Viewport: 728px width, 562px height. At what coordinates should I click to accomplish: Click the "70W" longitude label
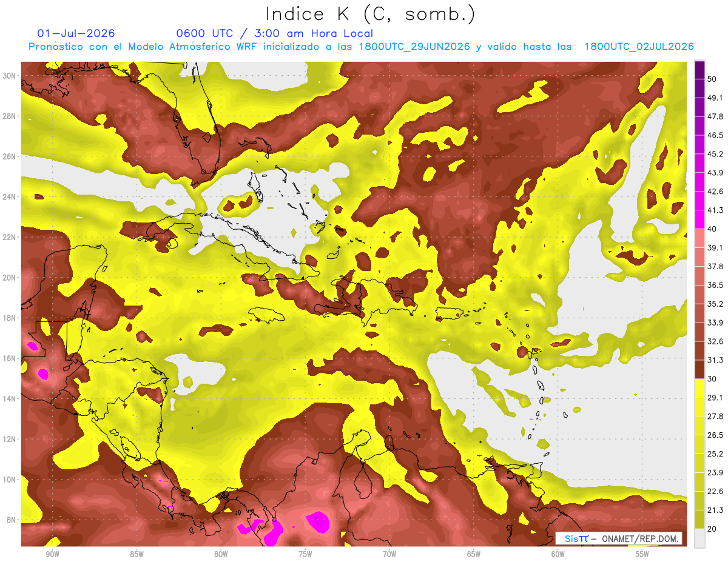tap(389, 554)
